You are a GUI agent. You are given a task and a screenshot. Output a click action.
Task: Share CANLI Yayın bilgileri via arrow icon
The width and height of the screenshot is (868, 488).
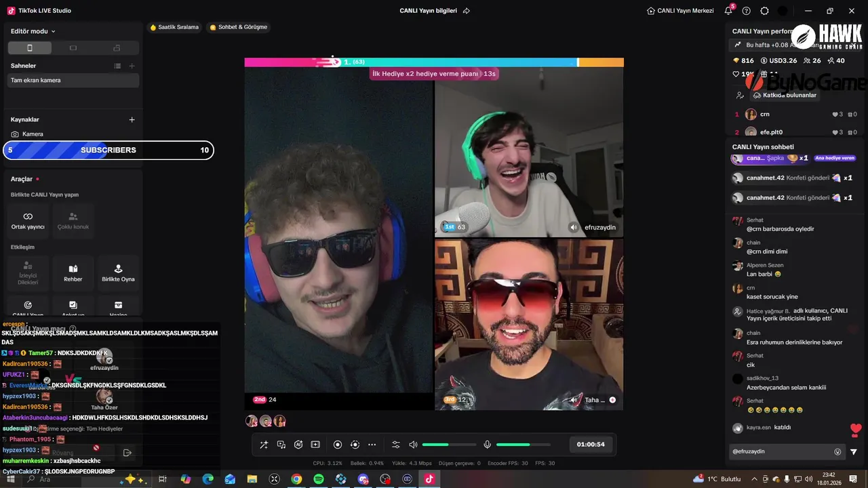466,11
